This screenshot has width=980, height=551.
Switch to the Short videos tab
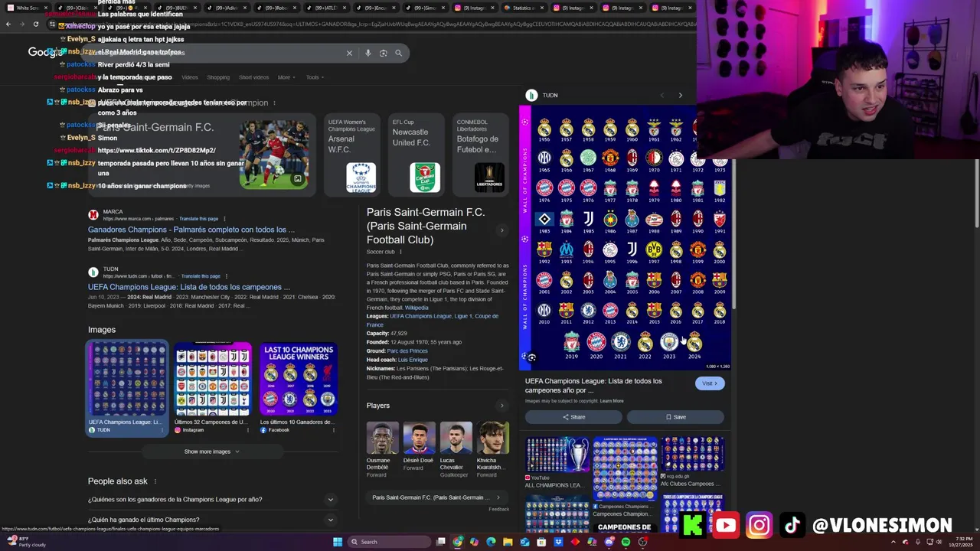point(253,77)
